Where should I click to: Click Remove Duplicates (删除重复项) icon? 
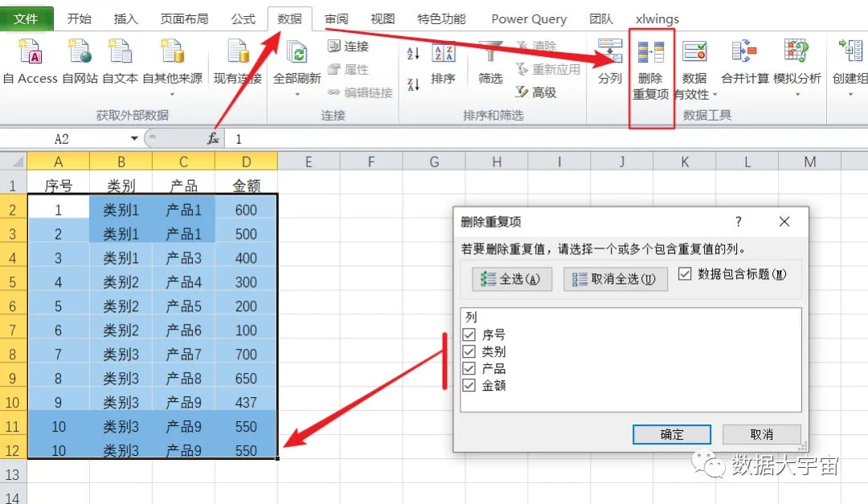pos(650,51)
